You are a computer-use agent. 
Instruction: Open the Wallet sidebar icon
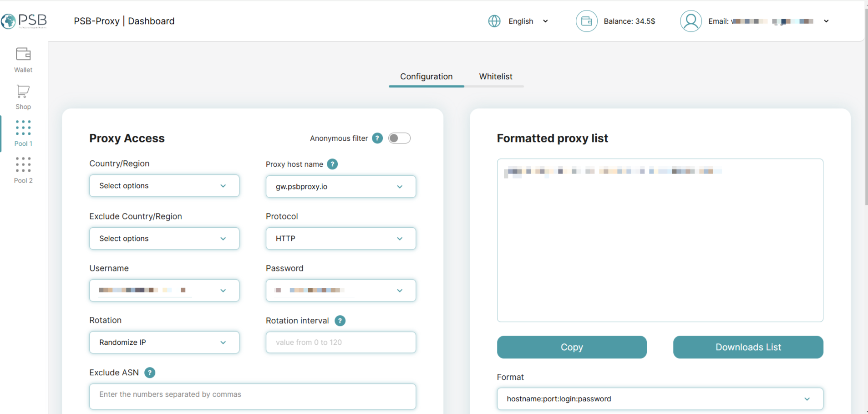(23, 55)
